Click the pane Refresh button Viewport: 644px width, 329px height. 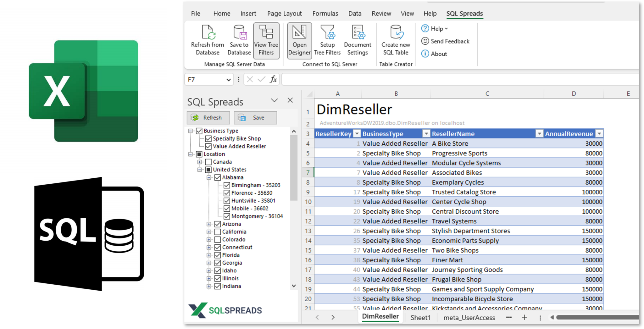[208, 118]
